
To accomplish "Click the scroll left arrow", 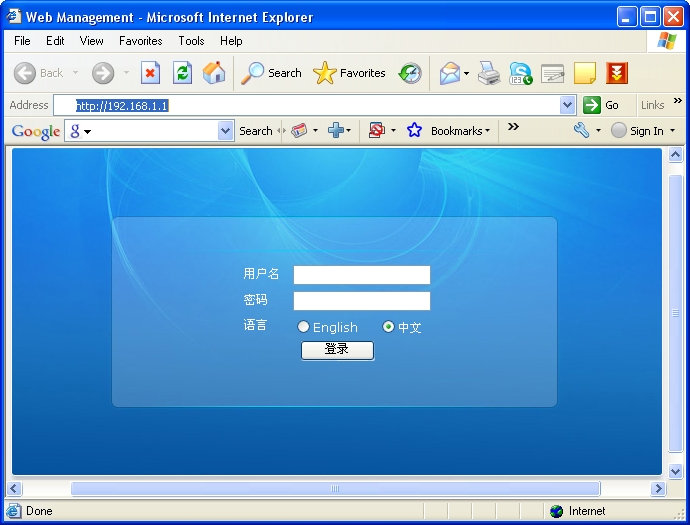I will [x=14, y=488].
